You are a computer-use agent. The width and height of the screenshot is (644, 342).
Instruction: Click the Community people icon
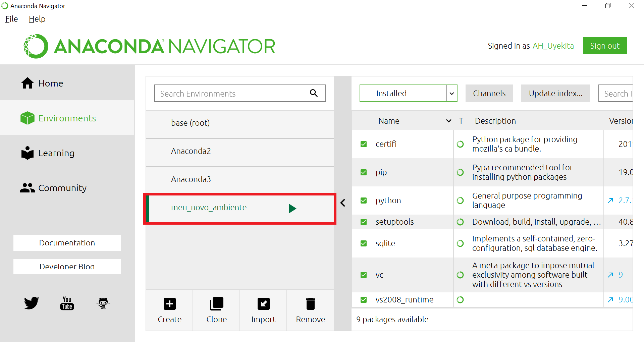click(x=28, y=188)
